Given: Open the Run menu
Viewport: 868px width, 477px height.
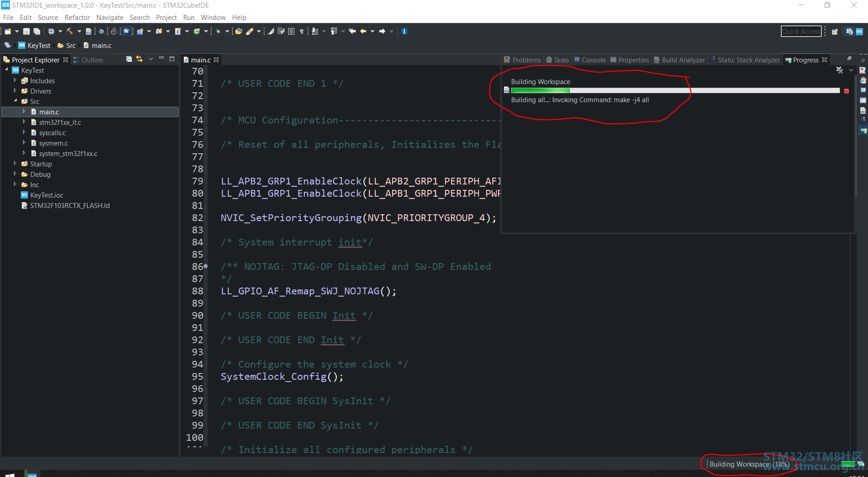Looking at the screenshot, I should (189, 17).
